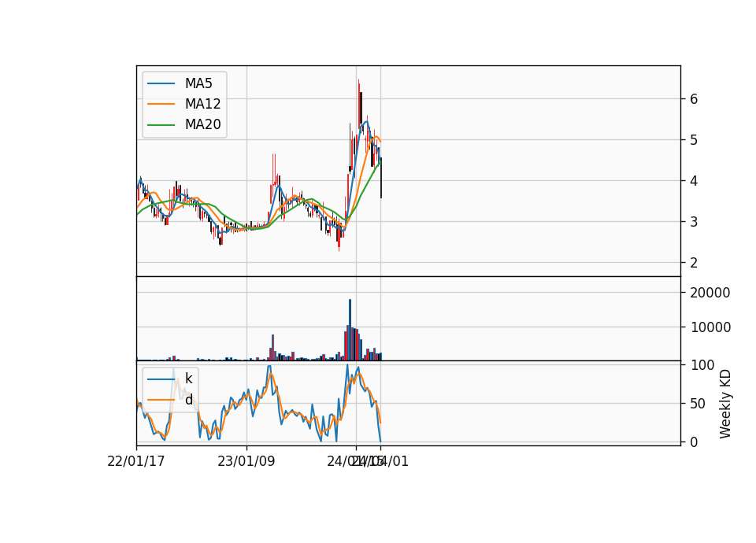Image resolution: width=756 pixels, height=543 pixels.
Task: Click price axis label 5
Action: [x=694, y=140]
